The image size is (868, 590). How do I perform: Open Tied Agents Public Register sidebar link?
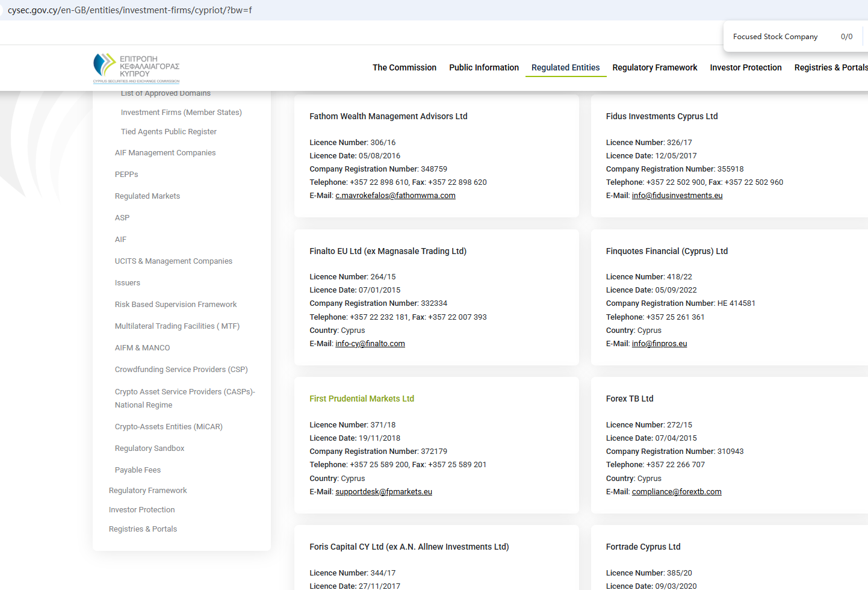pyautogui.click(x=169, y=132)
